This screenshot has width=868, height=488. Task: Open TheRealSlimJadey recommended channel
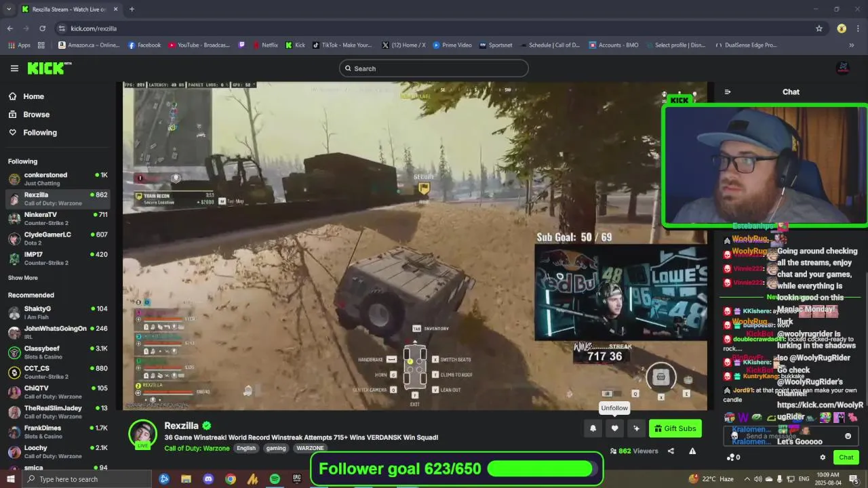click(x=58, y=412)
